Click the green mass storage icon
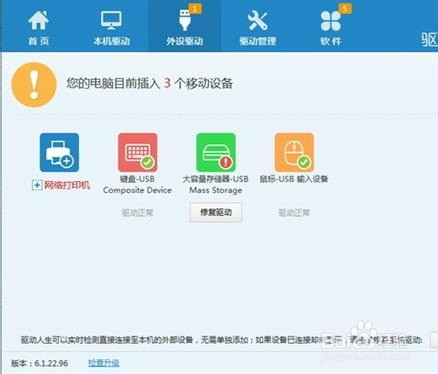 coord(216,152)
